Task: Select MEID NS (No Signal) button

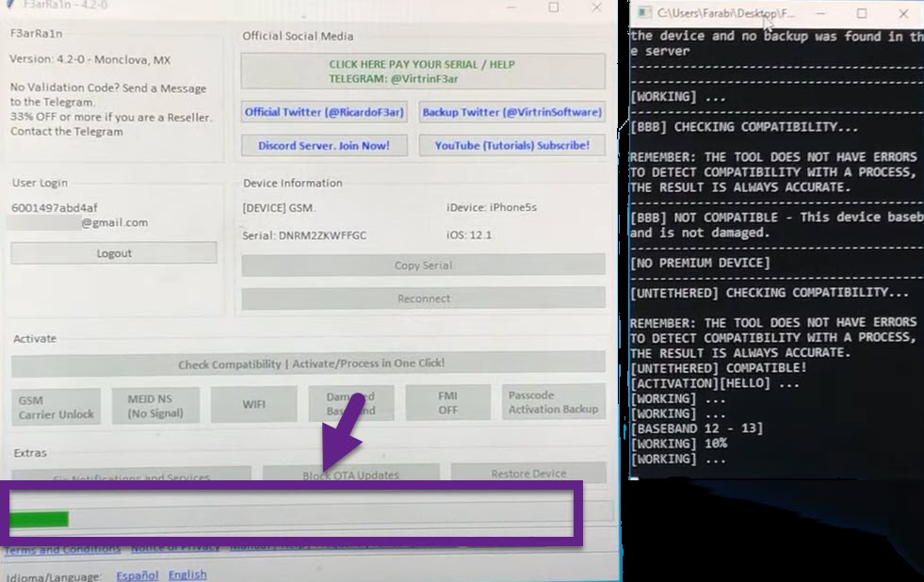Action: tap(155, 406)
